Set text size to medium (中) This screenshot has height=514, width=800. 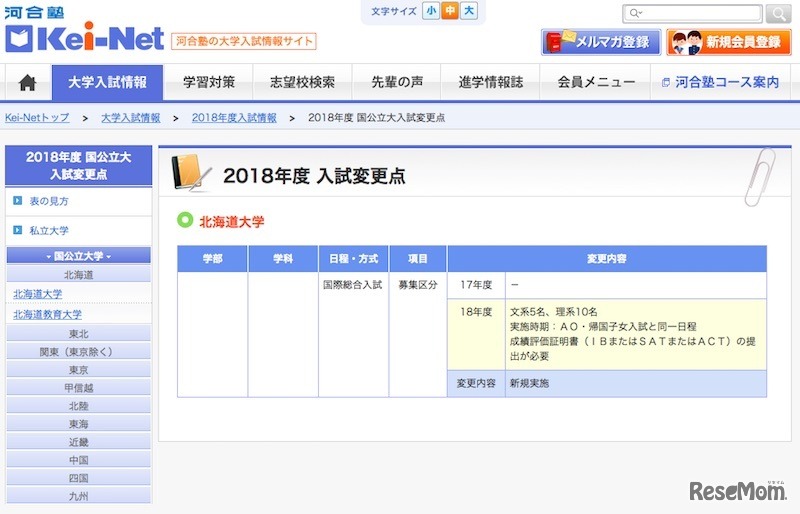(450, 11)
